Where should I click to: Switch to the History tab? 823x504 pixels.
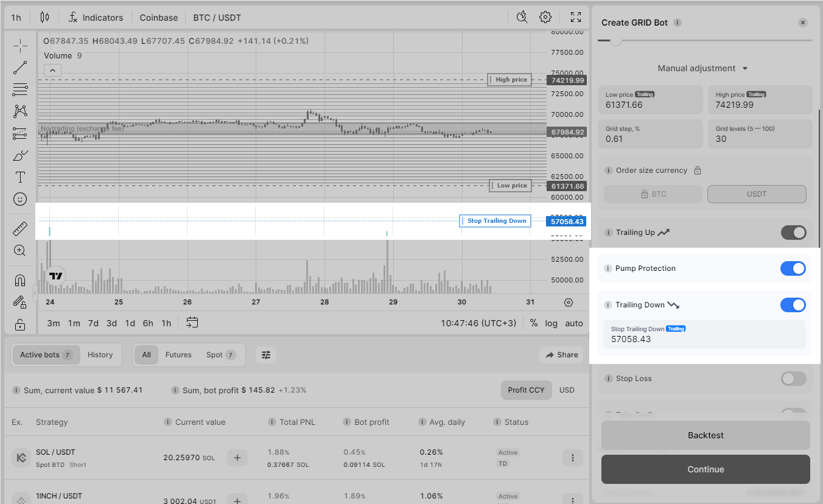coord(100,355)
